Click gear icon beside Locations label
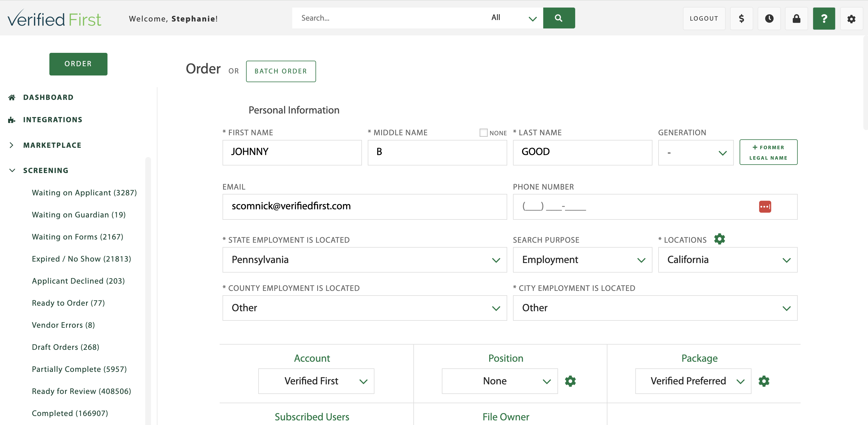Image resolution: width=868 pixels, height=425 pixels. coord(719,239)
